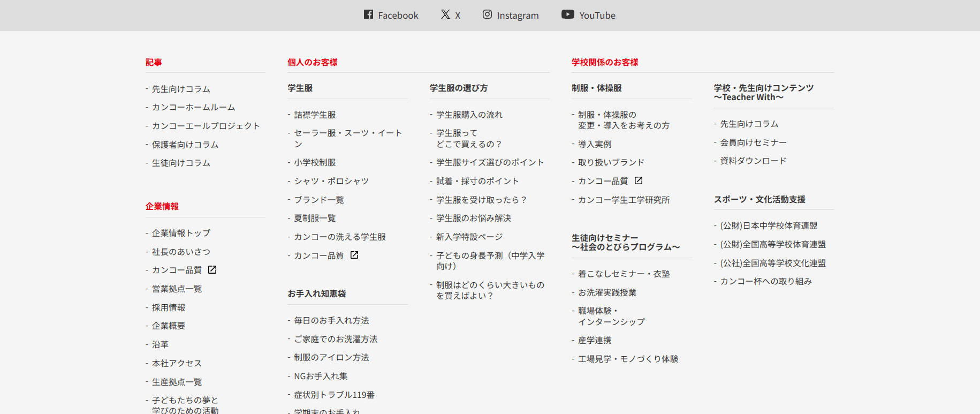Click the X logo icon
This screenshot has width=980, height=414.
445,14
